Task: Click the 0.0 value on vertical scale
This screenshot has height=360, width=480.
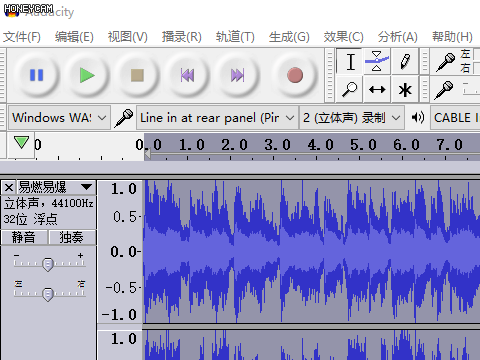Action: [x=124, y=252]
